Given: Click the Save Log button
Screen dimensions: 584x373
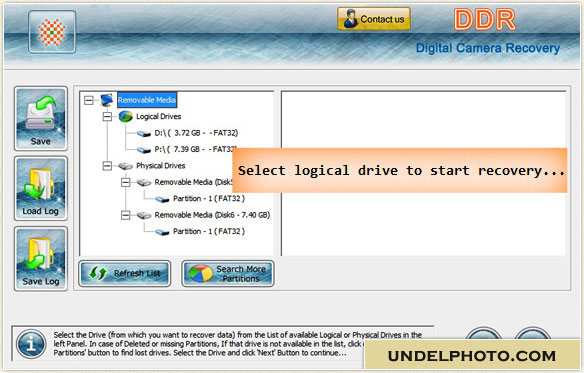Looking at the screenshot, I should (x=41, y=259).
